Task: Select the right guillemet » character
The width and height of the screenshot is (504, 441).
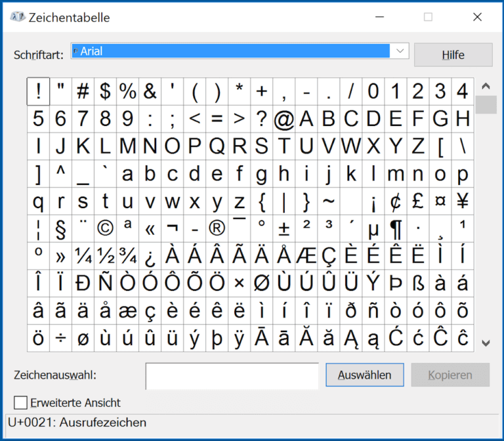Action: click(x=60, y=256)
